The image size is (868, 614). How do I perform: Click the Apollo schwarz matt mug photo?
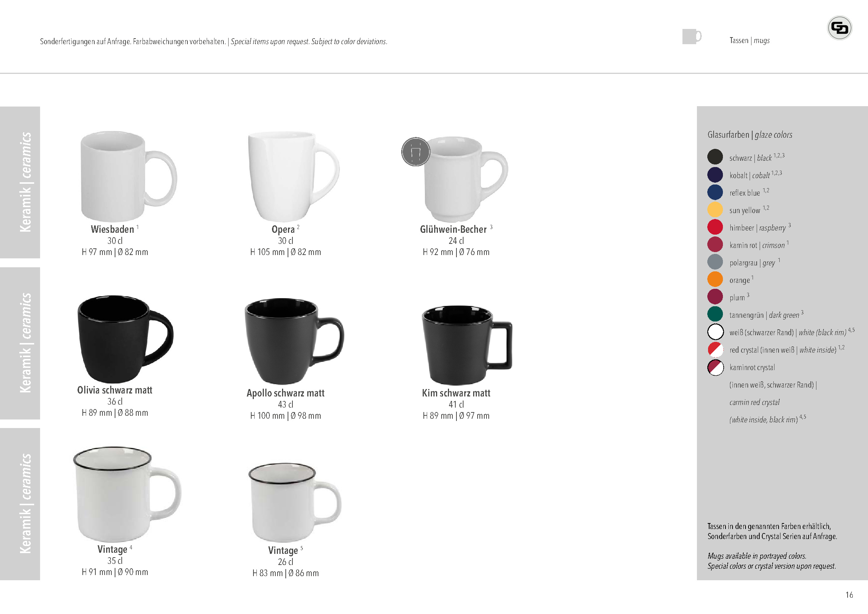pos(294,342)
